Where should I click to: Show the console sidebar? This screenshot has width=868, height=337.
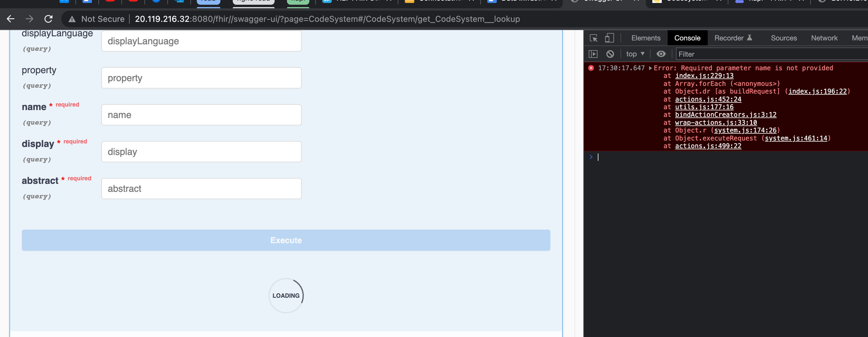point(593,54)
